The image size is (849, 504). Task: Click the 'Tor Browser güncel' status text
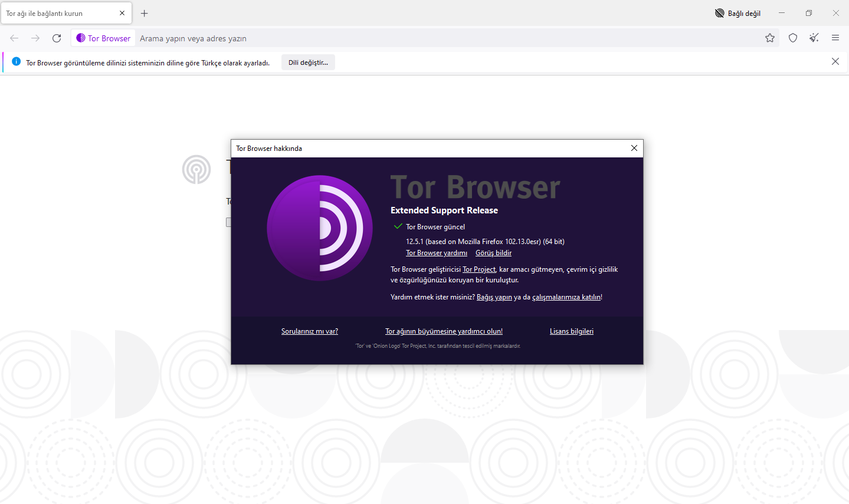pyautogui.click(x=435, y=227)
